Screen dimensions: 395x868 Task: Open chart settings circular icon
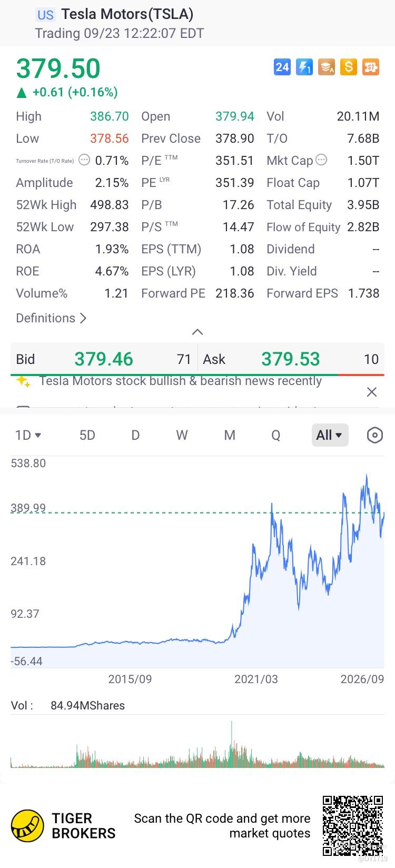click(x=374, y=435)
